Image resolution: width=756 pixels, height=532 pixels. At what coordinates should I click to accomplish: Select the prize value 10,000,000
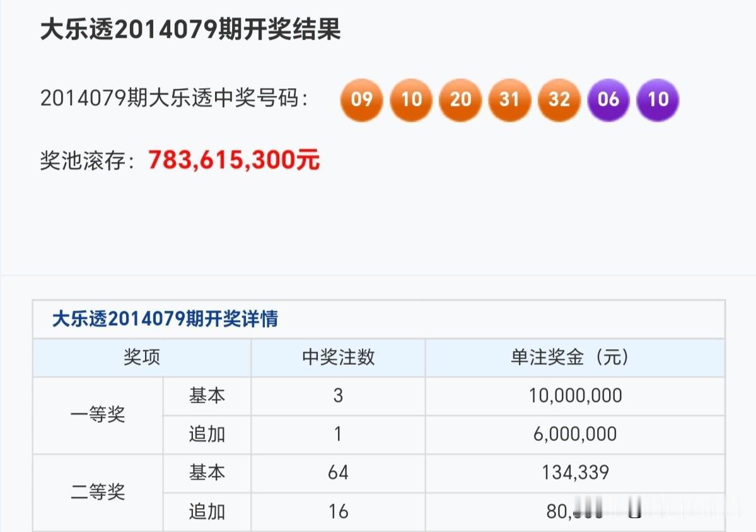pyautogui.click(x=575, y=396)
